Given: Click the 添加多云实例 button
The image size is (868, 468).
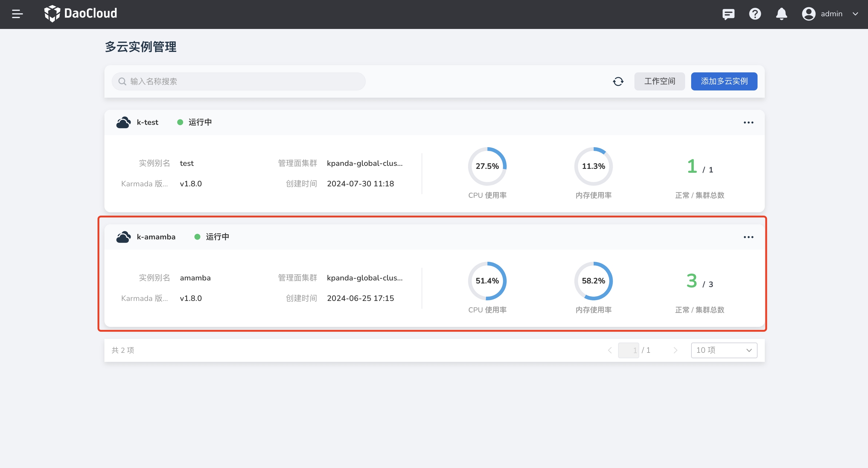Looking at the screenshot, I should 724,81.
